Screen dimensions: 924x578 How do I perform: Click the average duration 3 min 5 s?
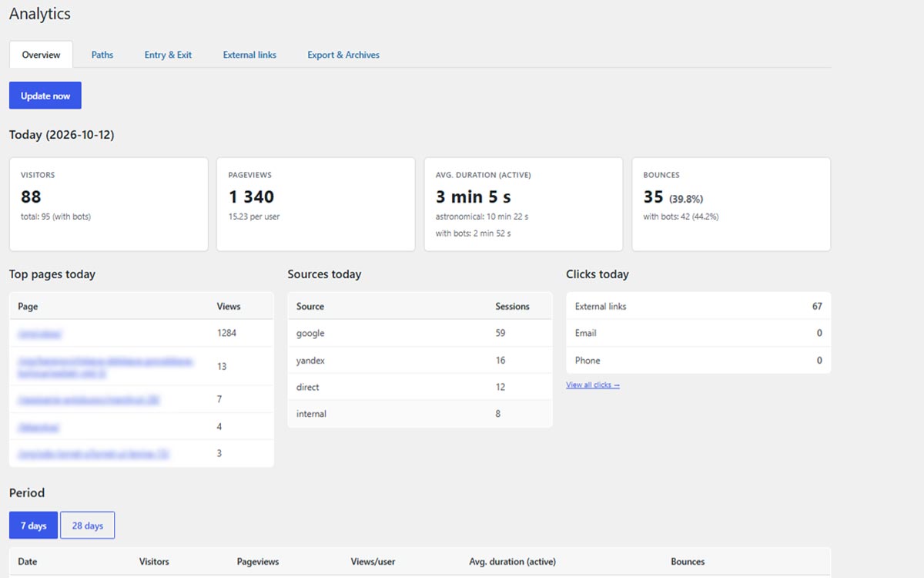473,197
